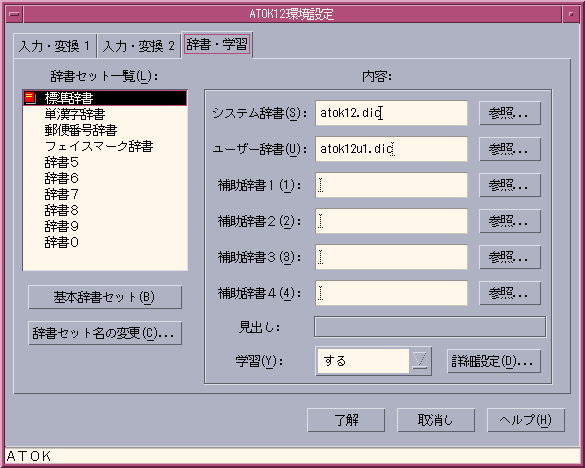585x468 pixels.
Task: Select 辞書9 in the list
Action: pos(105,227)
